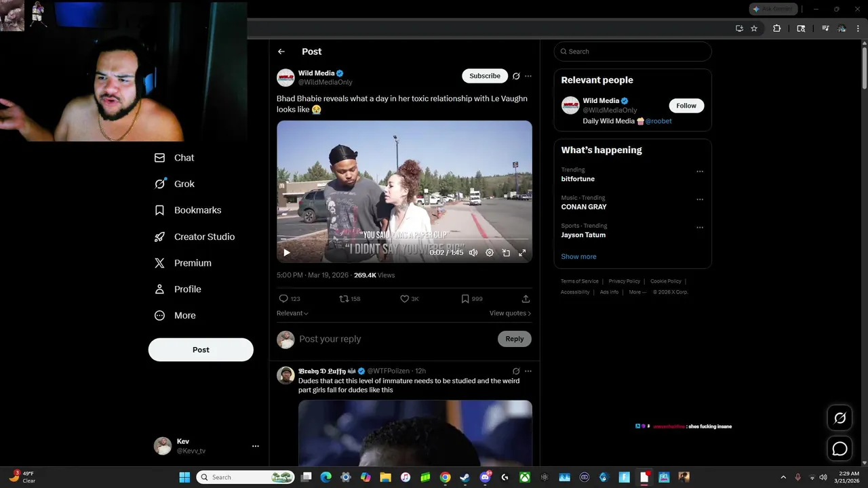Show hidden system tray icons
The image size is (868, 488).
pos(783,477)
